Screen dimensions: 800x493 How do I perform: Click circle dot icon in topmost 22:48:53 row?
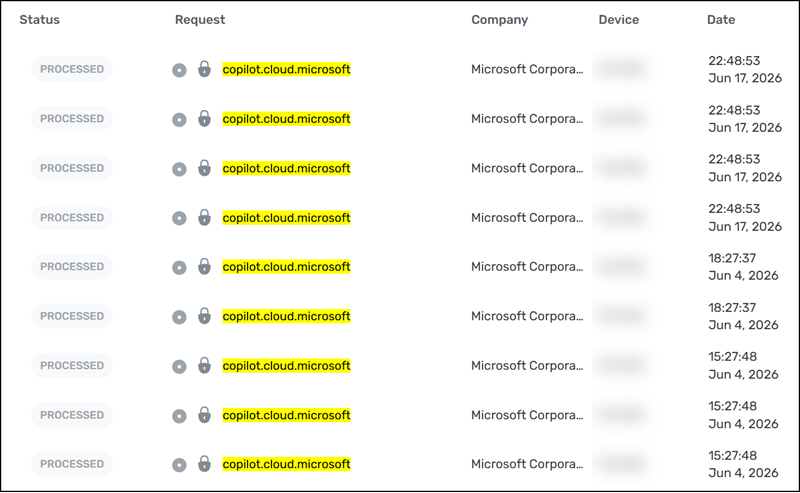pyautogui.click(x=179, y=70)
